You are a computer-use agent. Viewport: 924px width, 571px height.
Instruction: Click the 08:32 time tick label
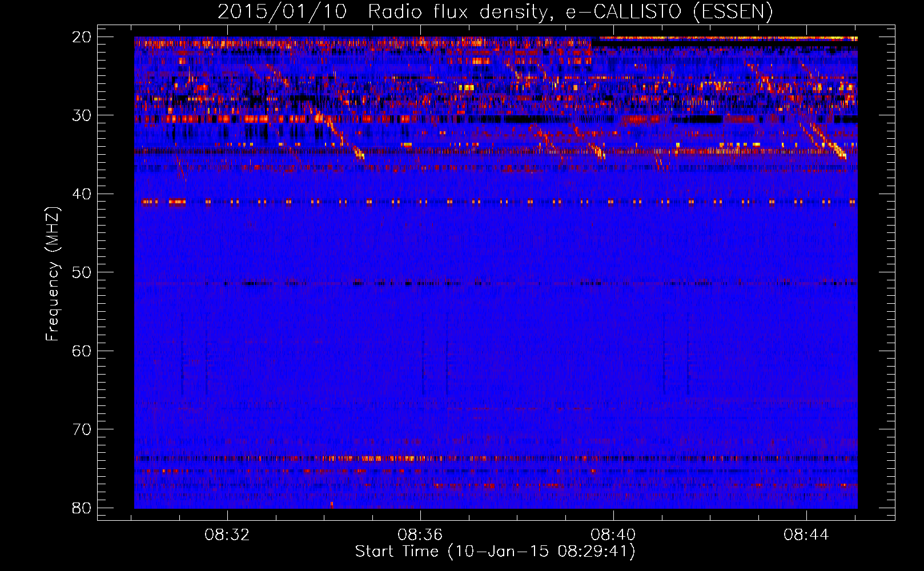(x=227, y=535)
